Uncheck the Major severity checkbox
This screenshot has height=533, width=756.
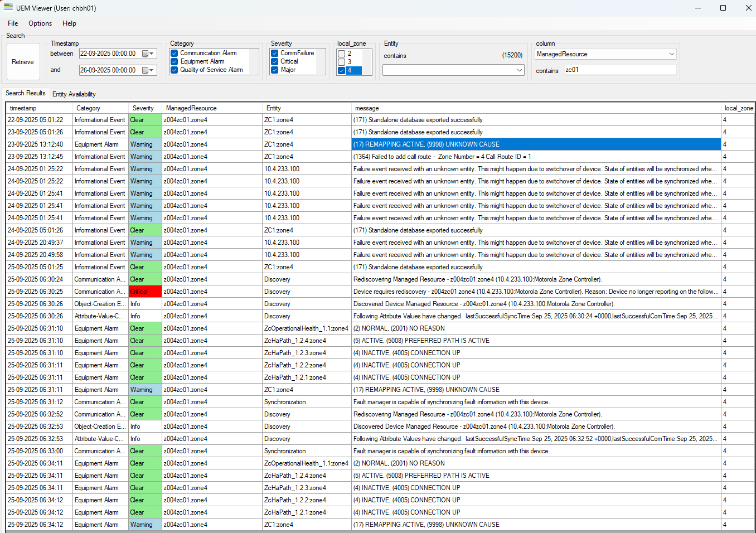coord(275,70)
